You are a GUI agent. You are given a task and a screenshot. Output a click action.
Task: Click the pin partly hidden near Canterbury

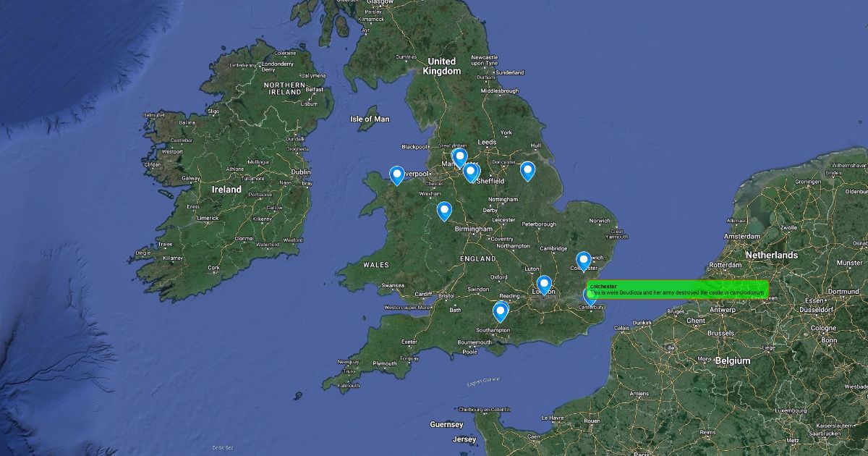589,298
